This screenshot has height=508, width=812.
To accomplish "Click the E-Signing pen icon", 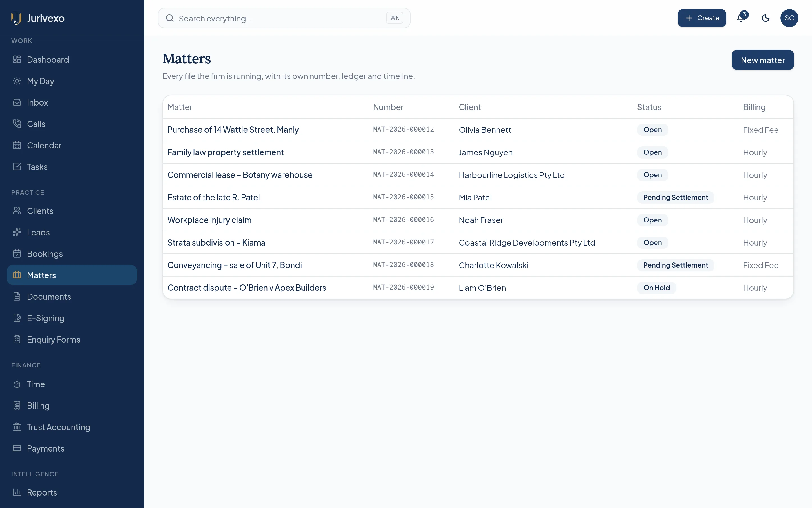I will (x=17, y=318).
